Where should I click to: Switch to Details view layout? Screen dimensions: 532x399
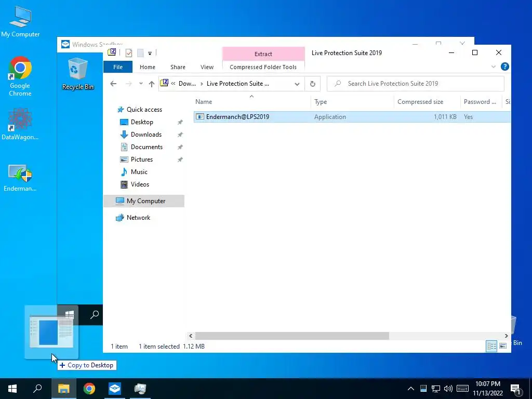click(491, 346)
